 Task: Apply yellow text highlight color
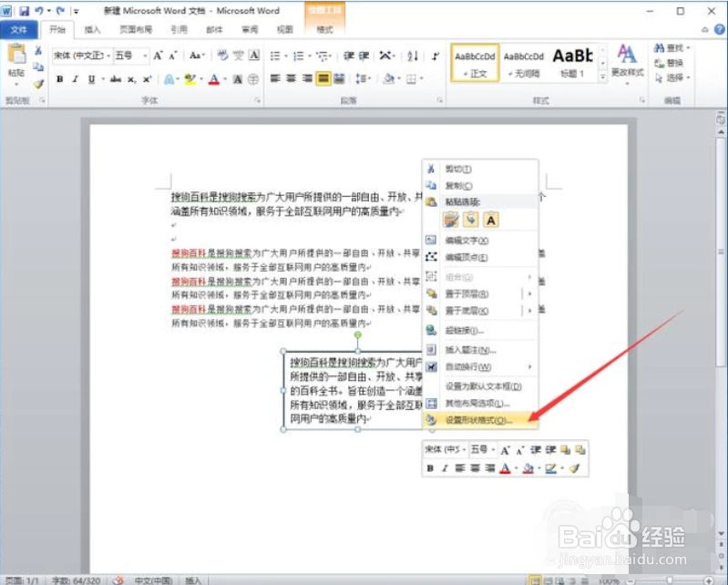point(190,79)
